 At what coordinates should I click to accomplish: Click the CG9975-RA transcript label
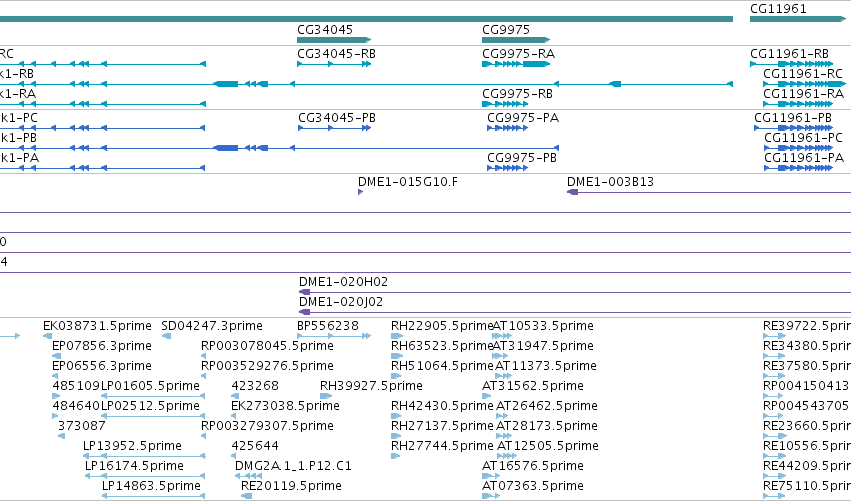click(x=518, y=54)
